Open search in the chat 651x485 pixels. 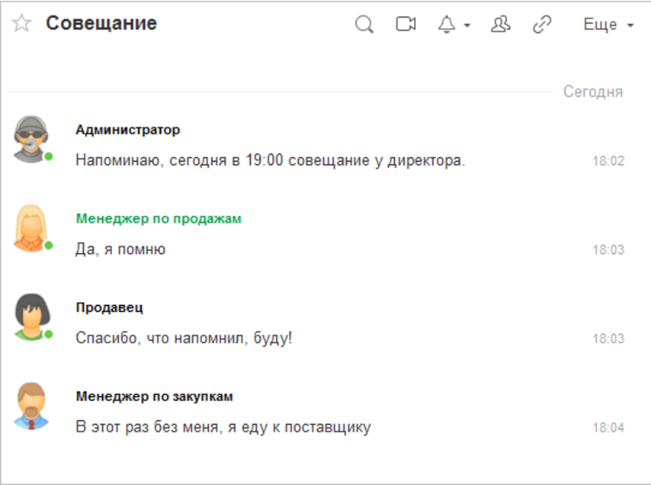[x=365, y=25]
